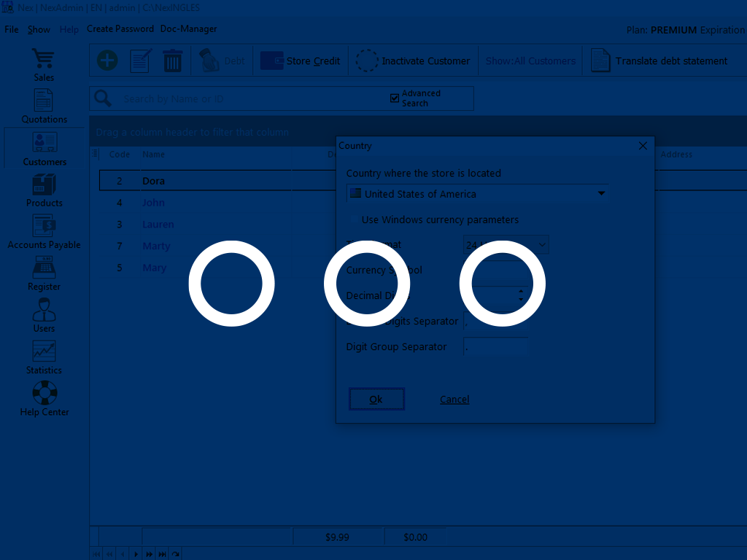Open the country selection dropdown
The image size is (747, 560).
tap(601, 193)
